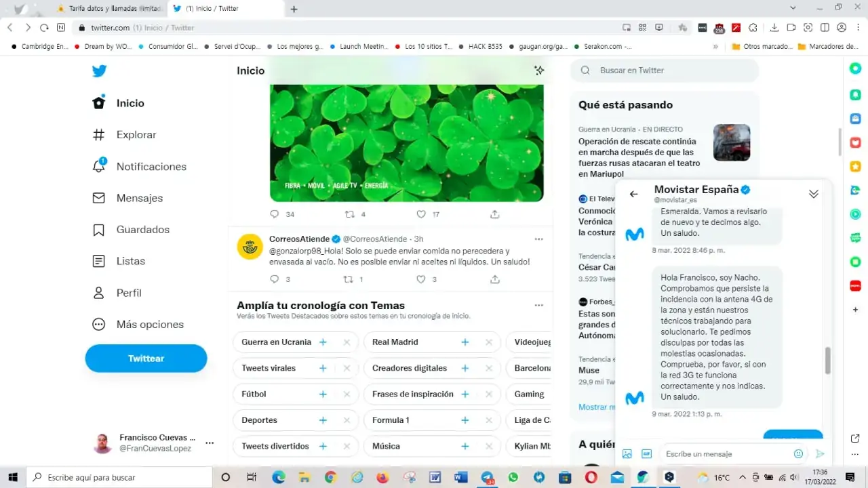
Task: Open Cambridge En... bookmark
Action: pos(40,47)
